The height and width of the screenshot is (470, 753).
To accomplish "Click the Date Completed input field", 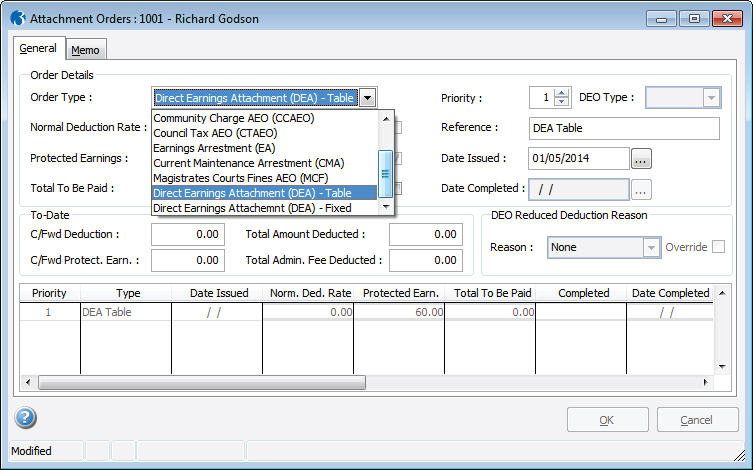I will (x=579, y=190).
